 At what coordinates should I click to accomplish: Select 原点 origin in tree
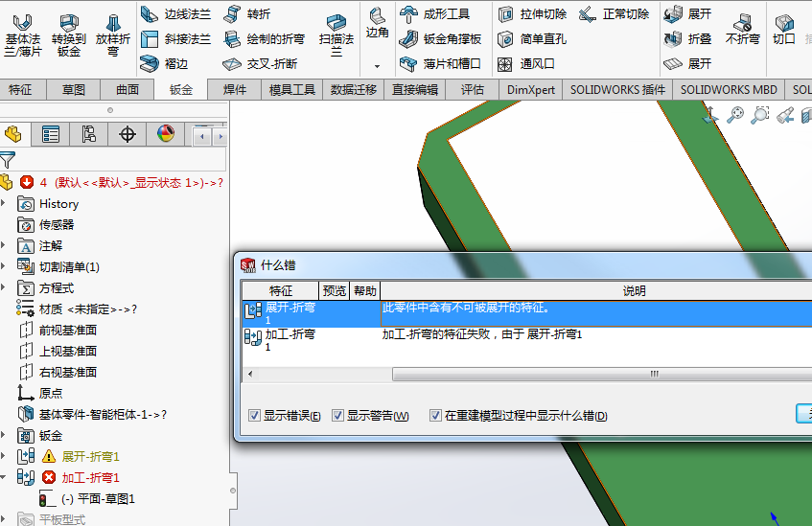click(x=40, y=393)
